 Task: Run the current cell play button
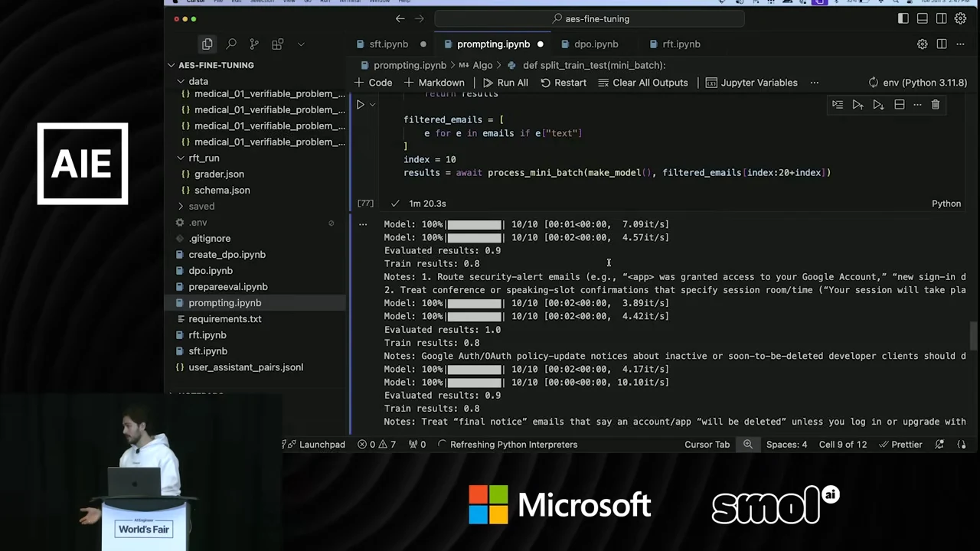360,105
